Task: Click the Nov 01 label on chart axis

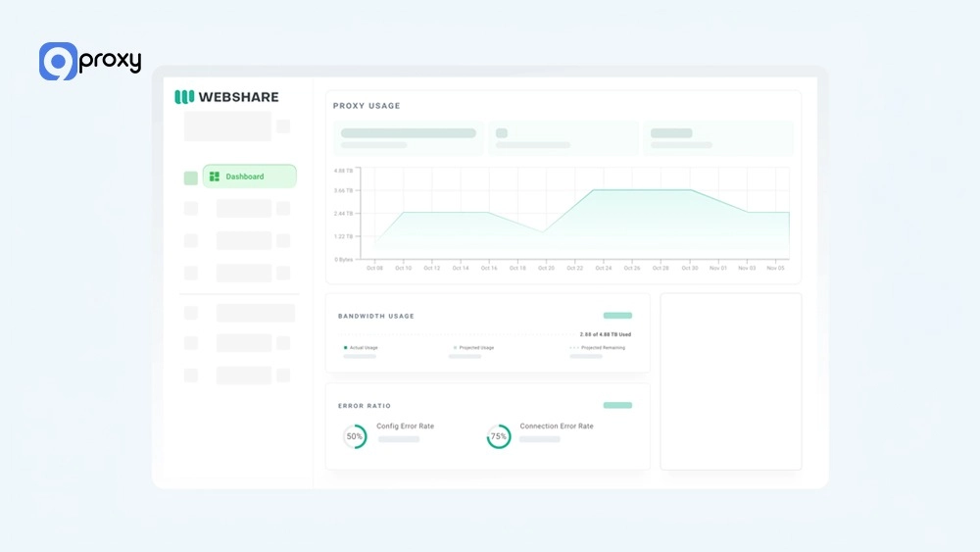Action: 718,268
